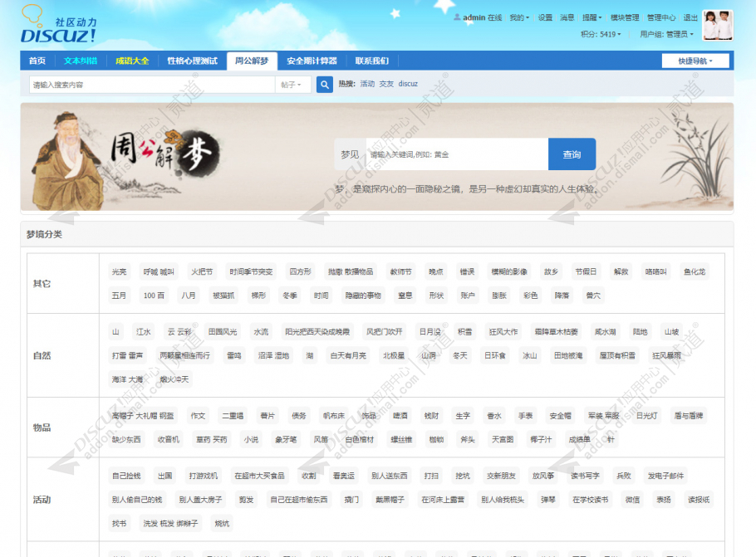
Task: Select the 发电子邮件 dream tag
Action: pos(665,476)
